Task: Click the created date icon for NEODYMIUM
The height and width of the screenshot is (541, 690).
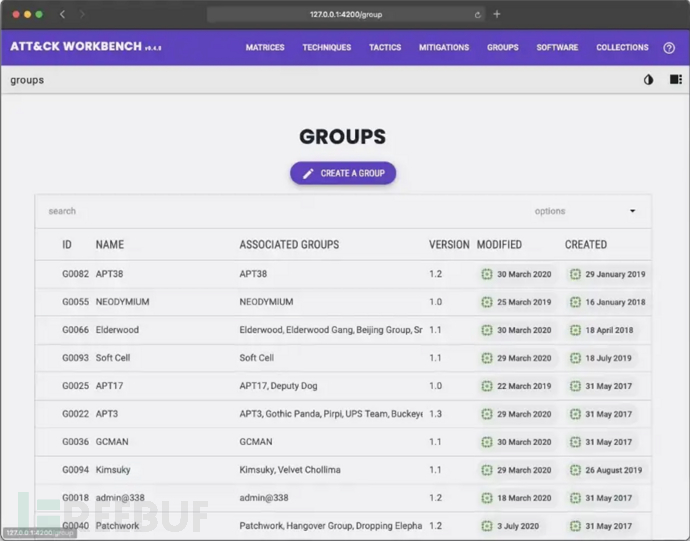Action: tap(575, 302)
